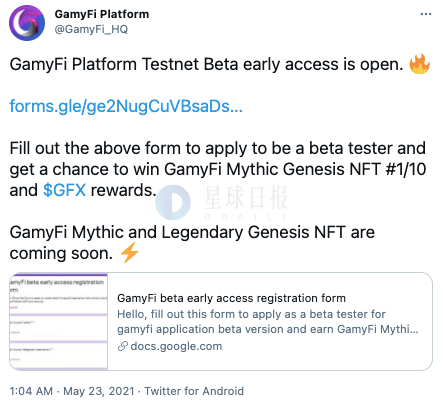Open the forms.gle/ge2NugCuVBsaDs link
This screenshot has height=405, width=443.
tap(126, 106)
